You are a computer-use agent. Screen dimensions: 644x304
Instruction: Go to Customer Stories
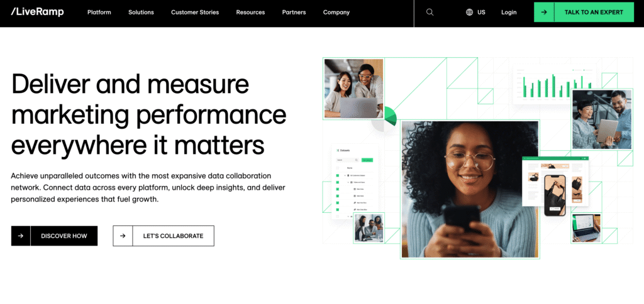pyautogui.click(x=195, y=13)
